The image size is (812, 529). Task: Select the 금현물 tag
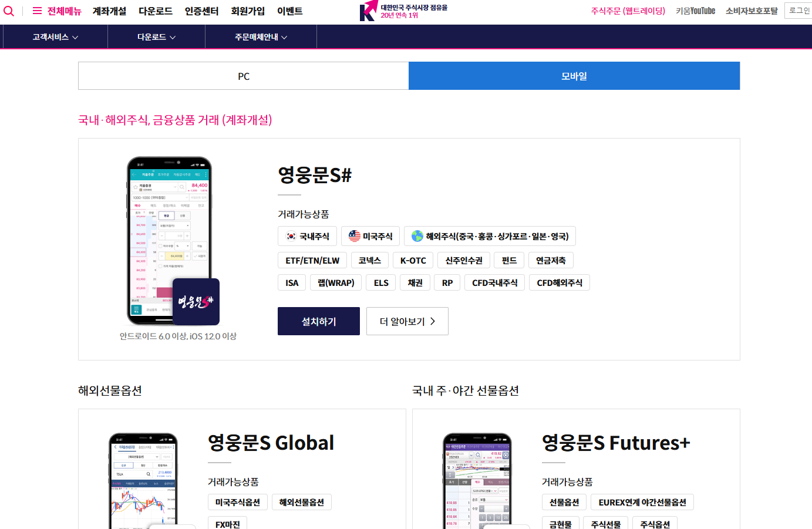[x=561, y=524]
